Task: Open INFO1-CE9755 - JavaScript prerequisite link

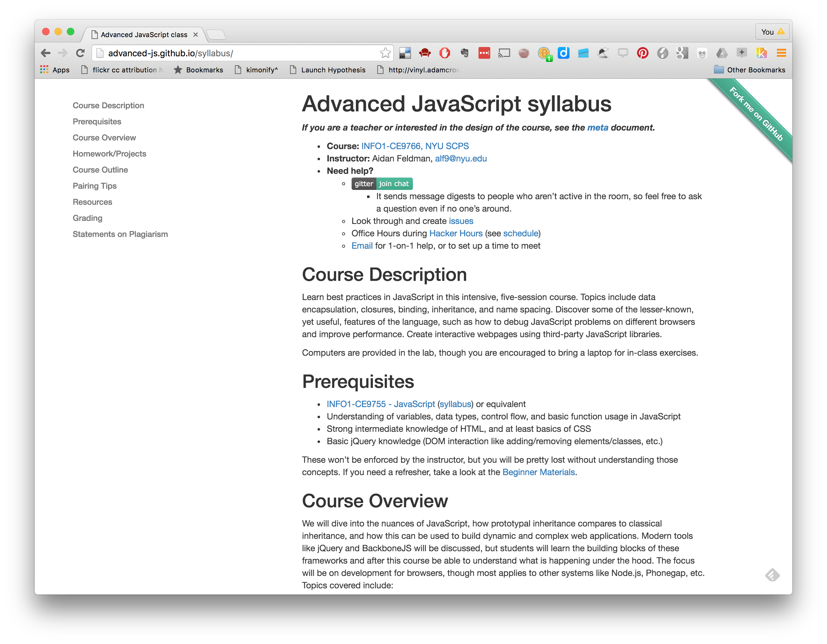Action: 381,404
